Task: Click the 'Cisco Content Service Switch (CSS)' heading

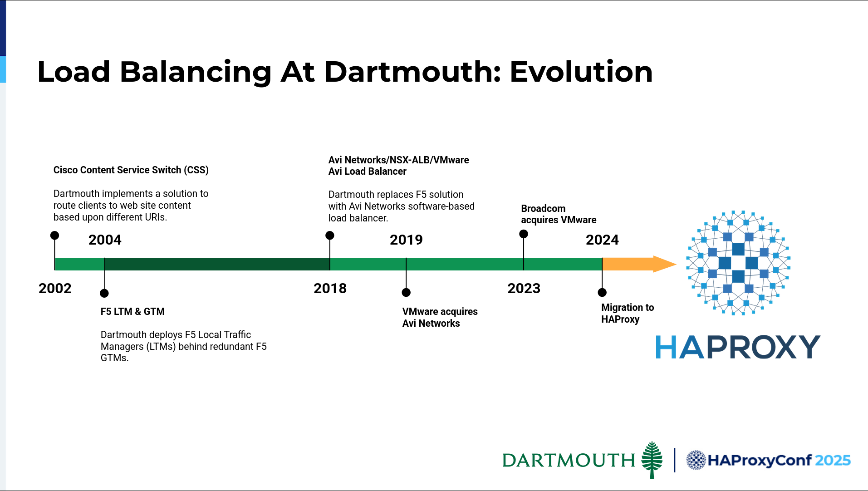Action: (x=131, y=170)
